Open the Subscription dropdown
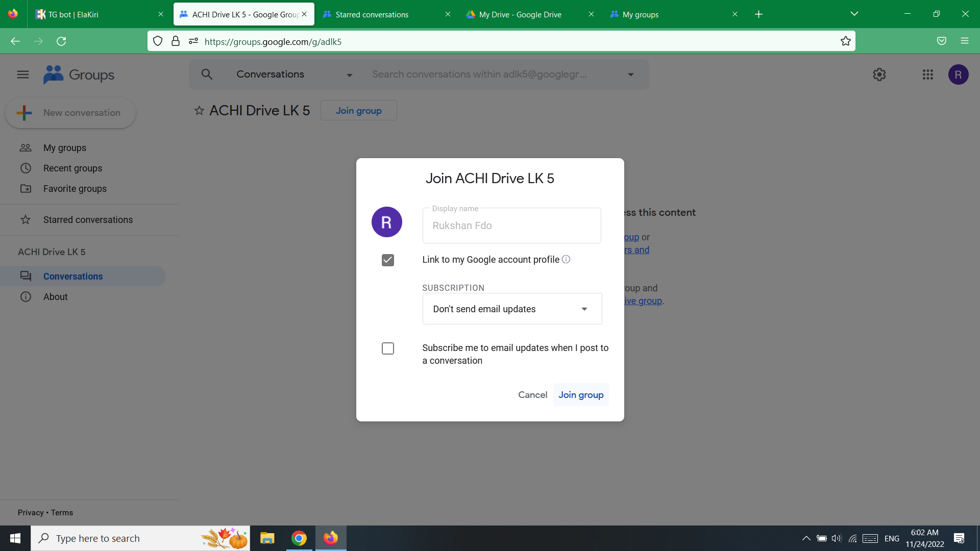980x551 pixels. pyautogui.click(x=512, y=309)
